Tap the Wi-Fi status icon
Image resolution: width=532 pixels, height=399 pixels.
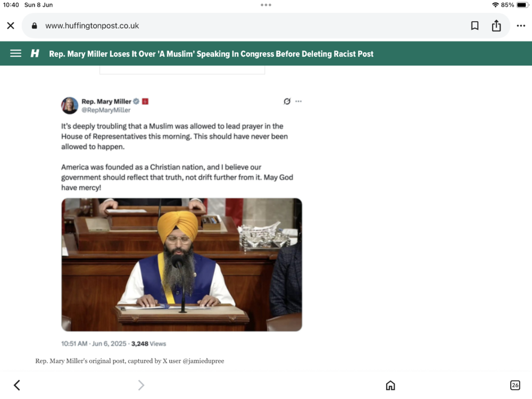[x=495, y=5]
